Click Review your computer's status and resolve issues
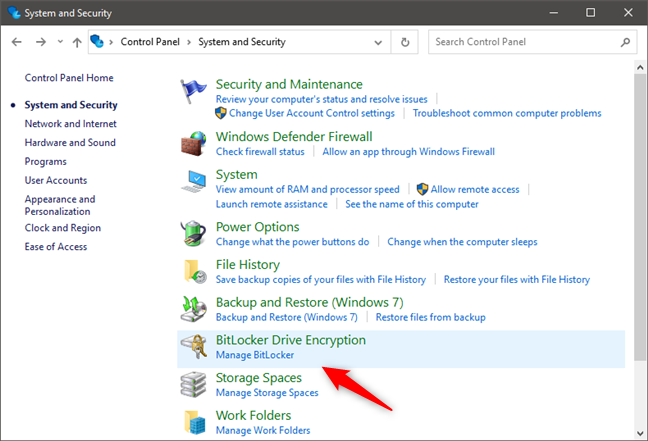The image size is (648, 441). coord(322,99)
